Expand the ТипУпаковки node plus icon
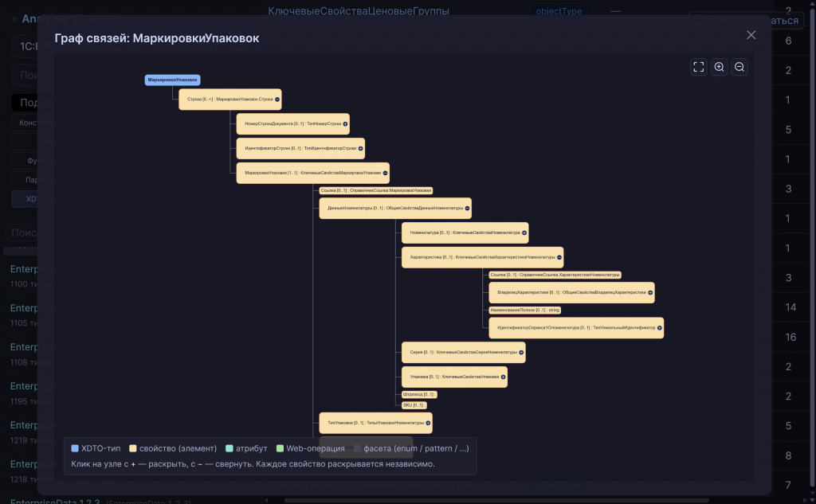The height and width of the screenshot is (504, 816). coord(428,423)
